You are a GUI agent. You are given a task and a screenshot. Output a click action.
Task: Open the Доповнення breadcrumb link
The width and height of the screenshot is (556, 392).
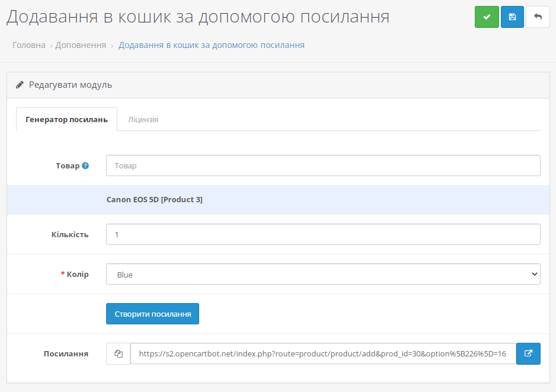[x=81, y=45]
